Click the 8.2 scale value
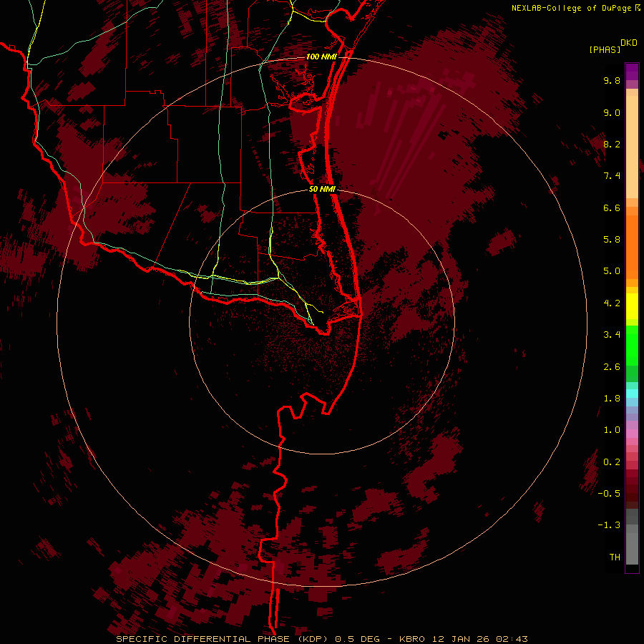Viewport: 644px width, 644px height. coord(612,144)
